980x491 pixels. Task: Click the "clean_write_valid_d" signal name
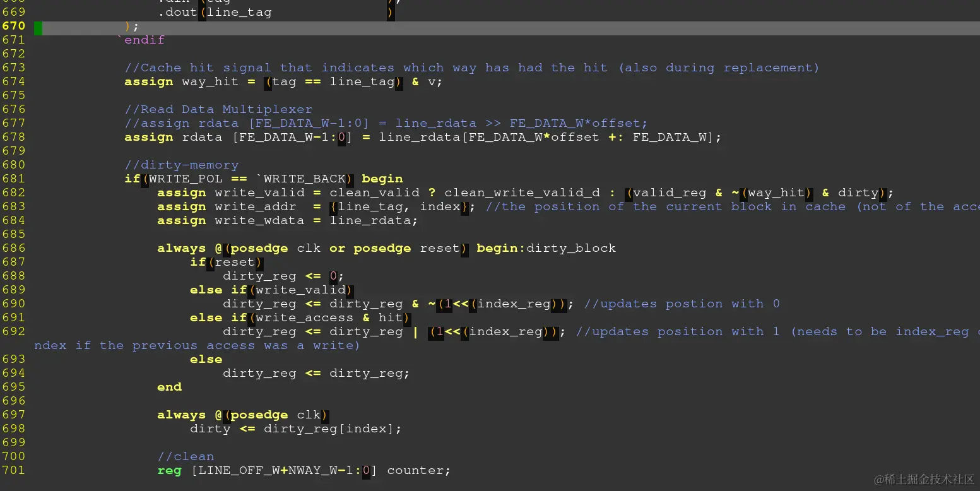522,192
